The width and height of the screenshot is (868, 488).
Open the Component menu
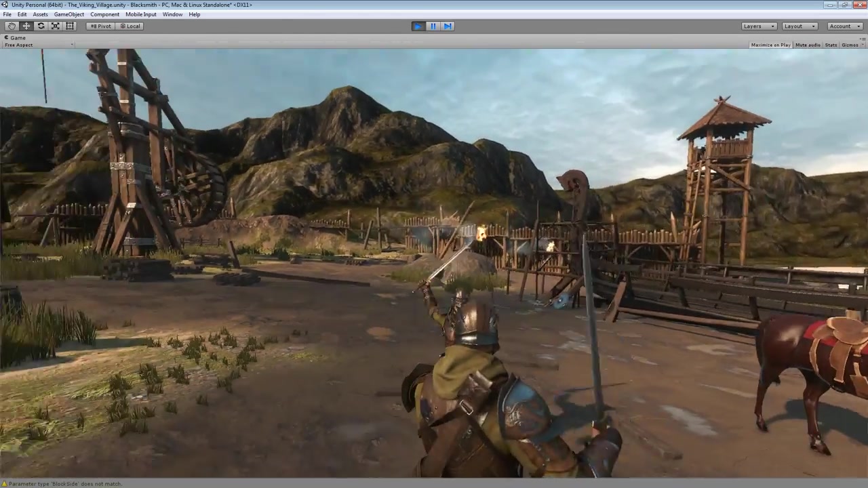pyautogui.click(x=104, y=14)
